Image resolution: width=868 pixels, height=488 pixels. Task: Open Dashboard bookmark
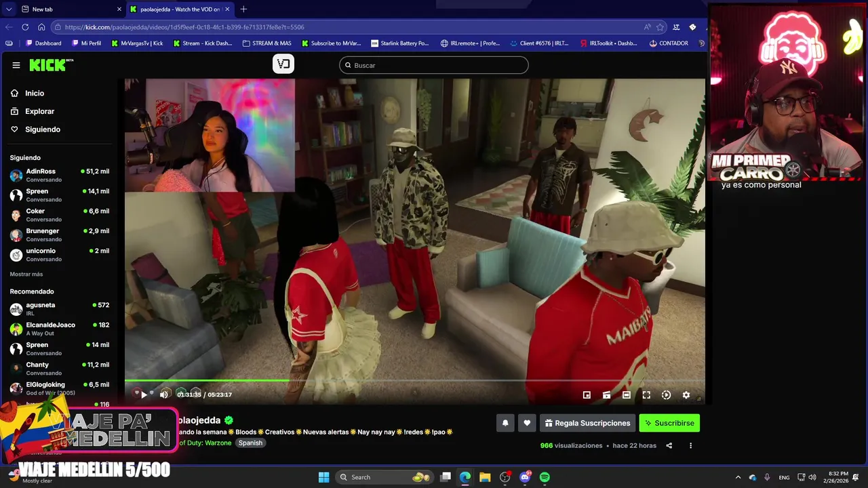[x=43, y=43]
